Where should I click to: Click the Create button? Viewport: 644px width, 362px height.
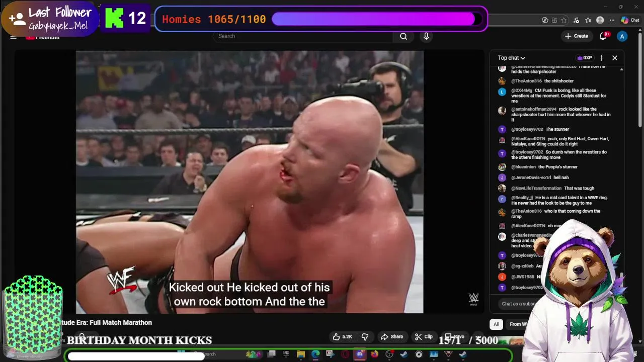[577, 36]
